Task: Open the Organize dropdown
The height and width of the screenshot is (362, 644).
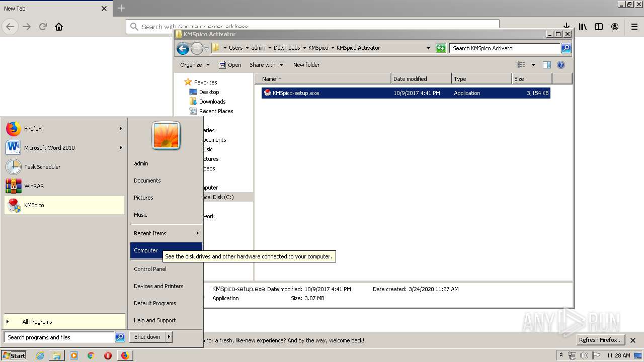Action: (195, 65)
